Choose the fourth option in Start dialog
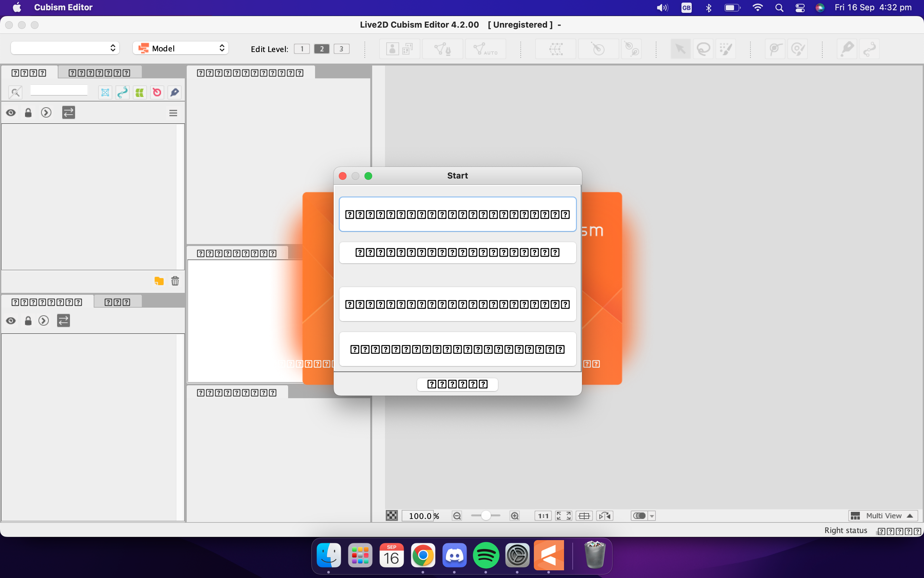This screenshot has width=924, height=578. pyautogui.click(x=458, y=349)
